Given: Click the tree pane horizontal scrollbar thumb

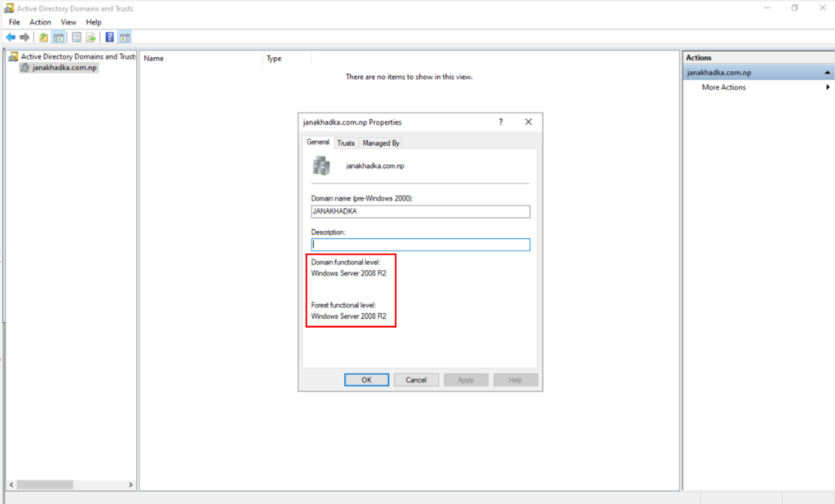Looking at the screenshot, I should 45,484.
